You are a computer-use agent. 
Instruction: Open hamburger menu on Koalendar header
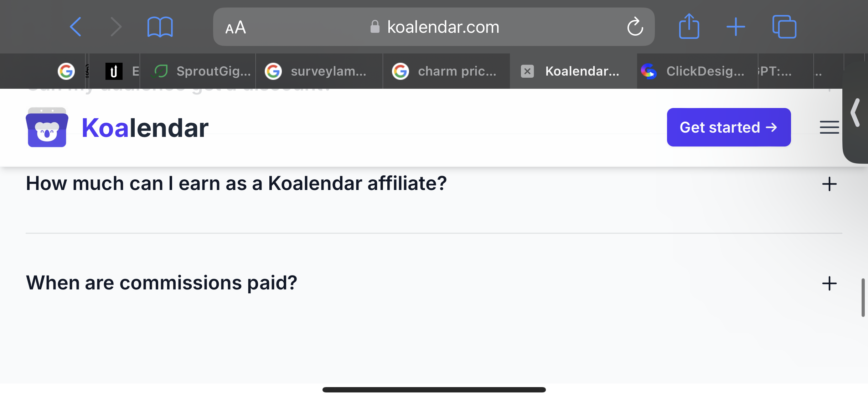point(829,127)
